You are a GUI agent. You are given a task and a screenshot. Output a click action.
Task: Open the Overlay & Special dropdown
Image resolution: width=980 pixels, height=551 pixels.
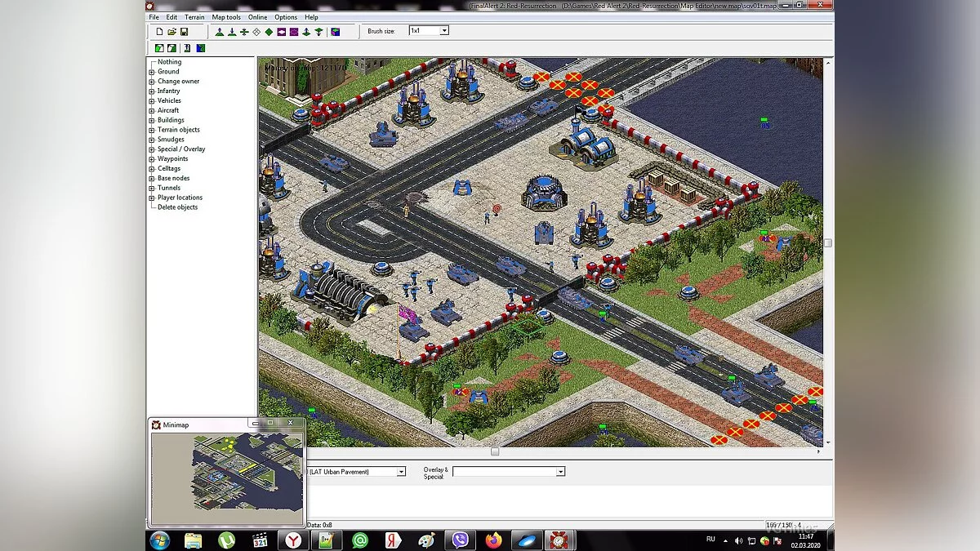560,471
